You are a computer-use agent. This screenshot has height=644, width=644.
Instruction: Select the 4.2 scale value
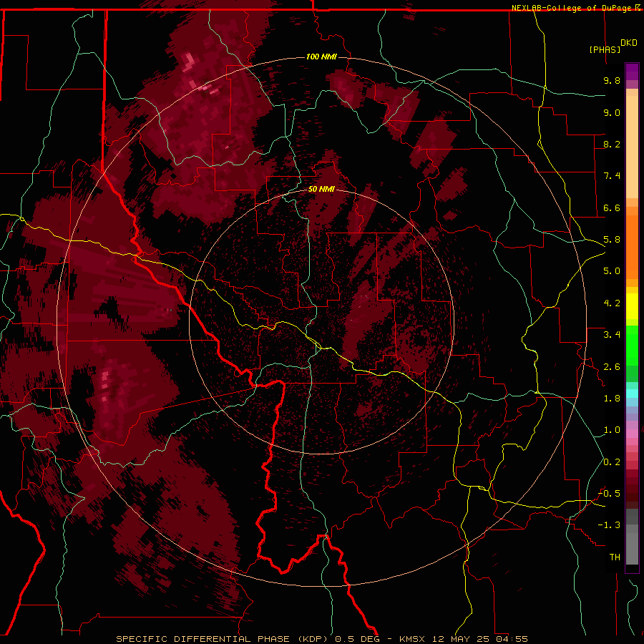click(x=612, y=303)
